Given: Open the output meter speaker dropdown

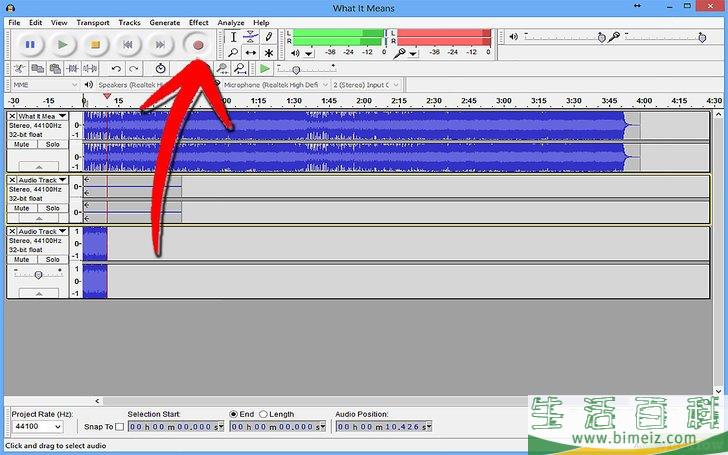Looking at the screenshot, I should point(309,53).
